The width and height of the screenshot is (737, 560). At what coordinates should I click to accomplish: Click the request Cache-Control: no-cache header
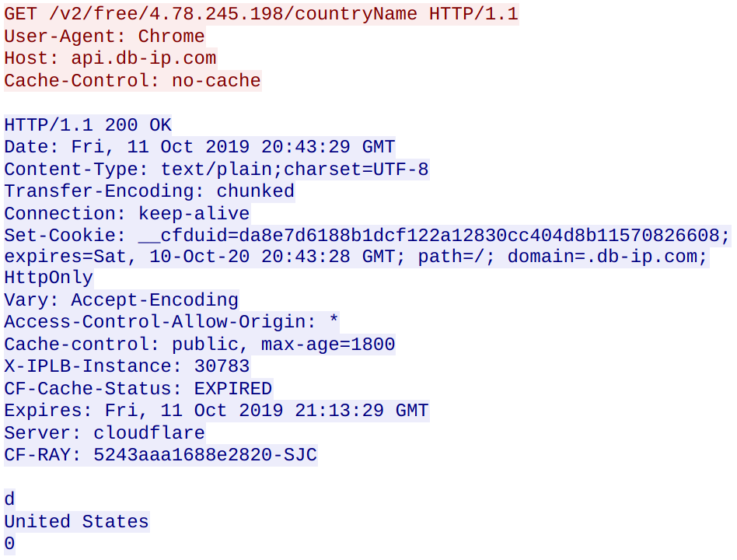132,81
